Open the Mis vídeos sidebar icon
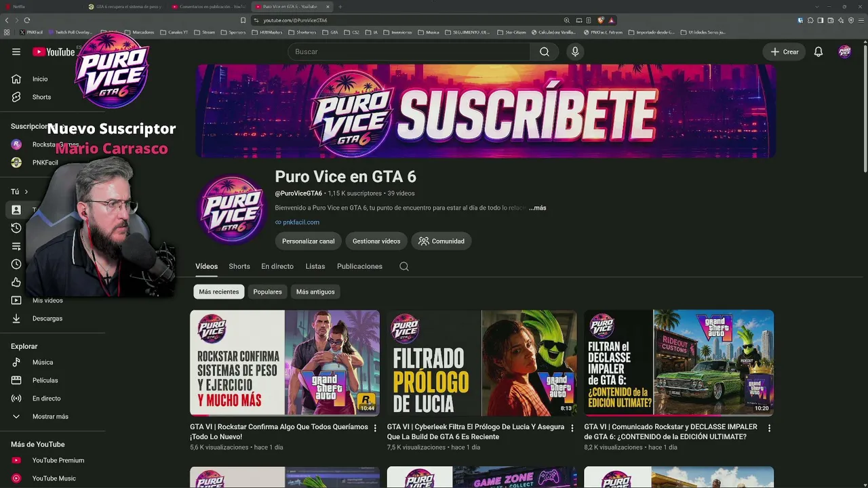Viewport: 868px width, 488px height. (x=16, y=300)
